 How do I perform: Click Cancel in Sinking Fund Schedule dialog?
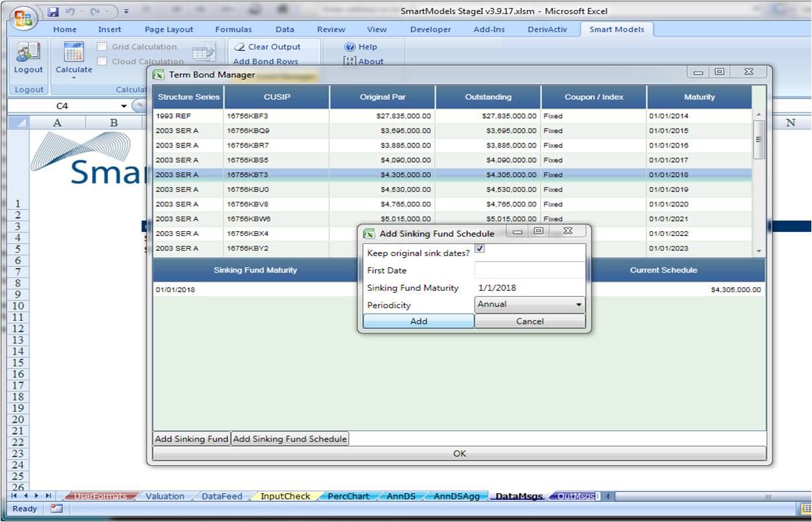(x=530, y=321)
